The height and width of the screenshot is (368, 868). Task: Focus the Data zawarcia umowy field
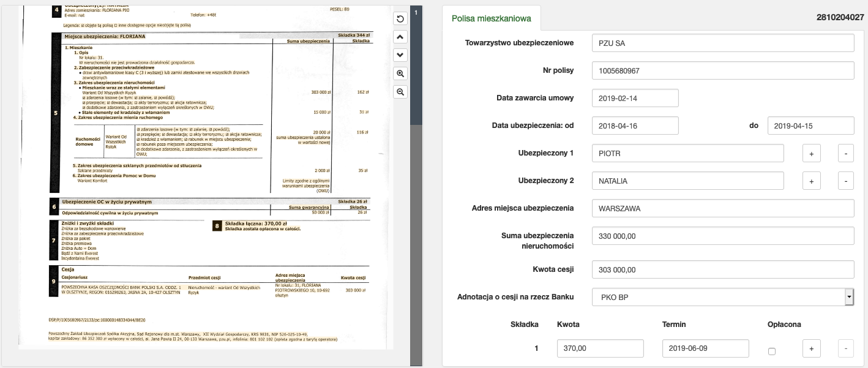(x=635, y=98)
